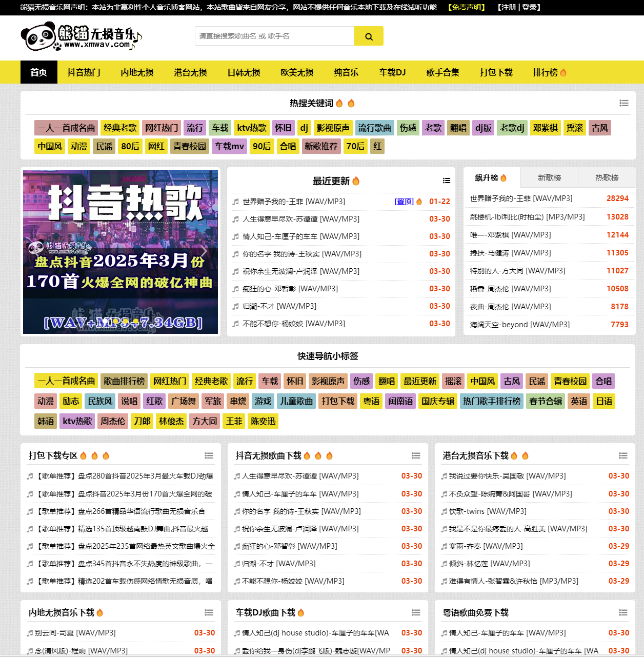
Task: Open list icon in 港台无损音乐下载 header
Action: (x=623, y=455)
